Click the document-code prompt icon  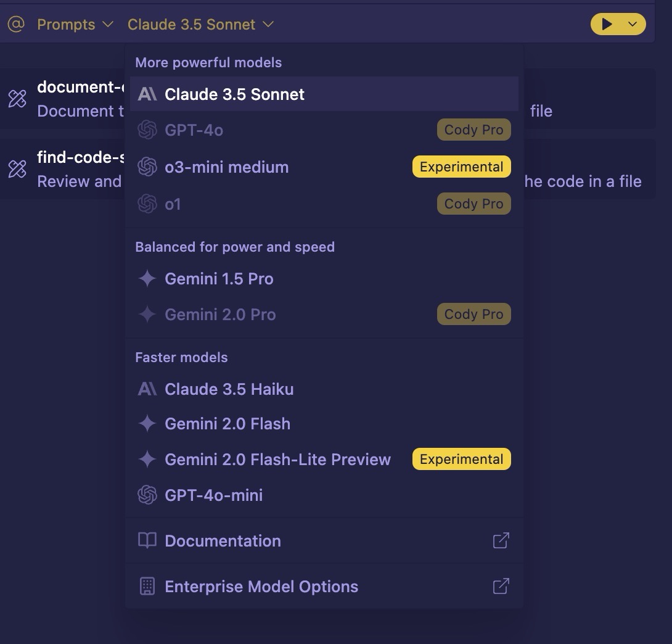[18, 99]
